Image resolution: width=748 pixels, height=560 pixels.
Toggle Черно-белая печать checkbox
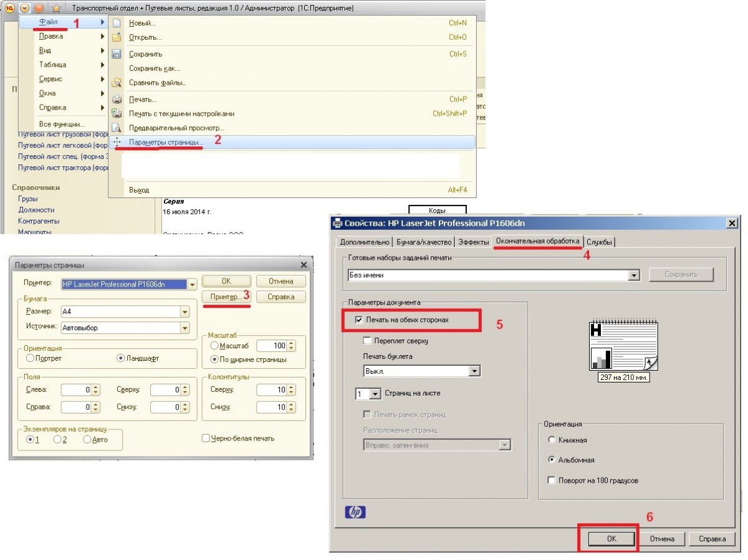pos(206,439)
